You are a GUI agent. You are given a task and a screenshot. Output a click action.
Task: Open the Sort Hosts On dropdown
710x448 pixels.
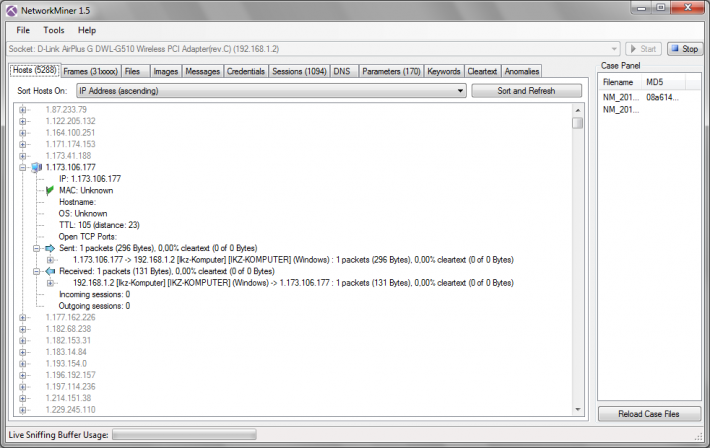(x=271, y=91)
